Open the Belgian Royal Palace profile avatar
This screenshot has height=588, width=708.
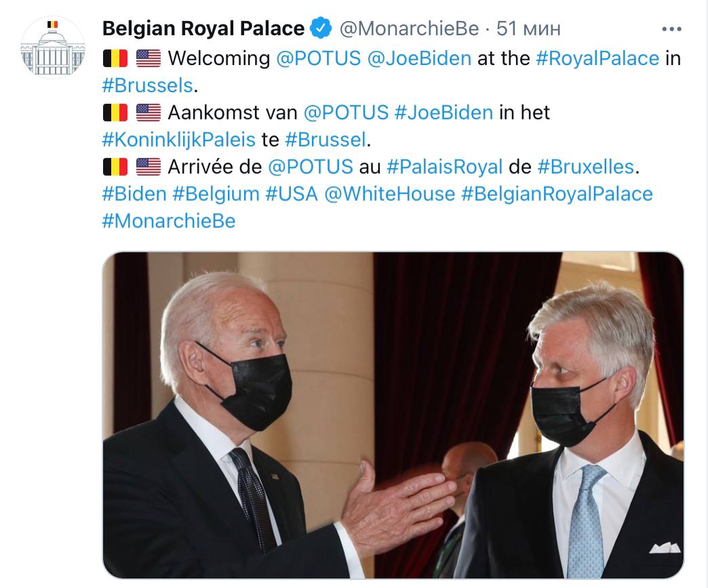point(53,47)
